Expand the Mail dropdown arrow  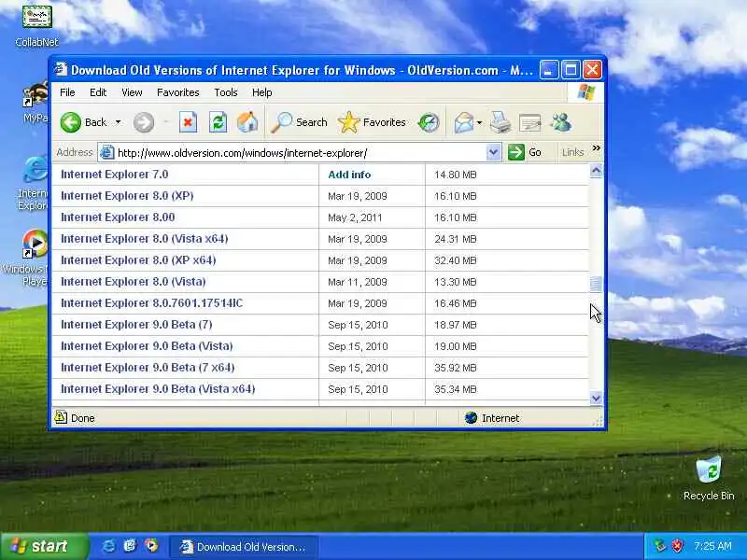[x=479, y=122]
